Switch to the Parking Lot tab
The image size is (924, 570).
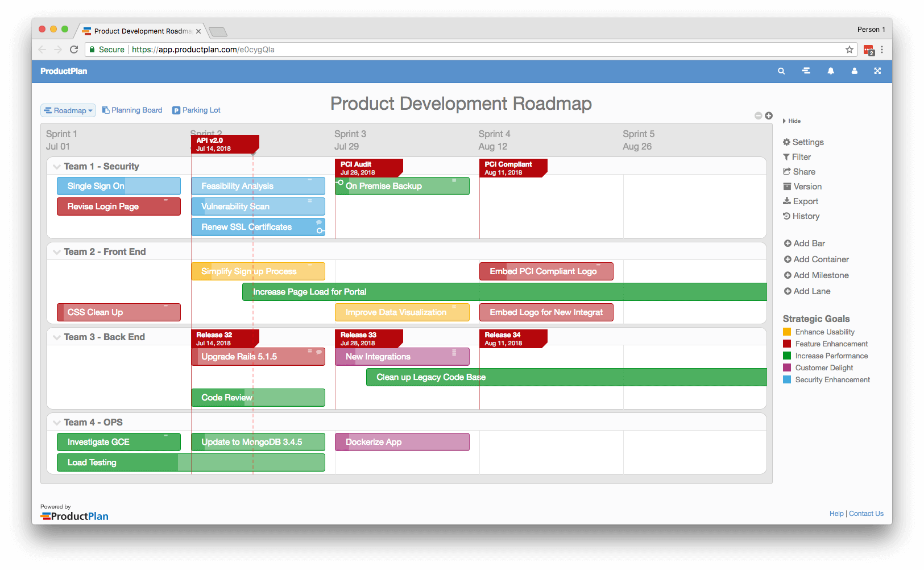[196, 110]
